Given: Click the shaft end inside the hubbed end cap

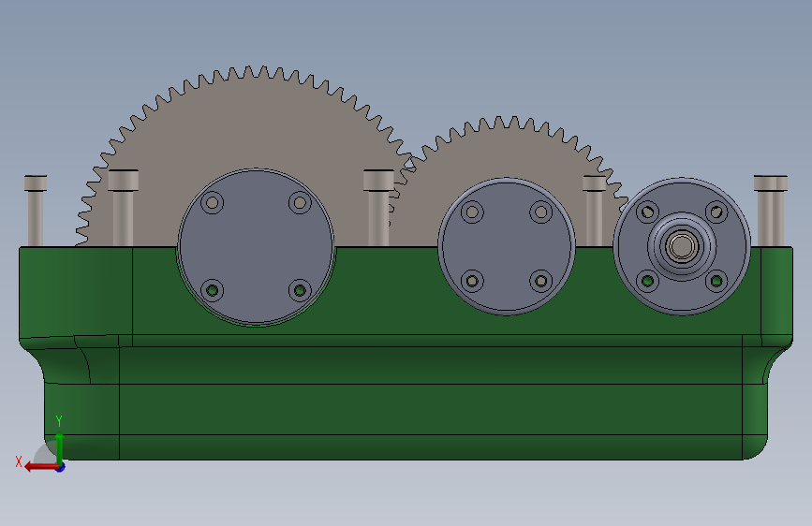Looking at the screenshot, I should point(682,246).
